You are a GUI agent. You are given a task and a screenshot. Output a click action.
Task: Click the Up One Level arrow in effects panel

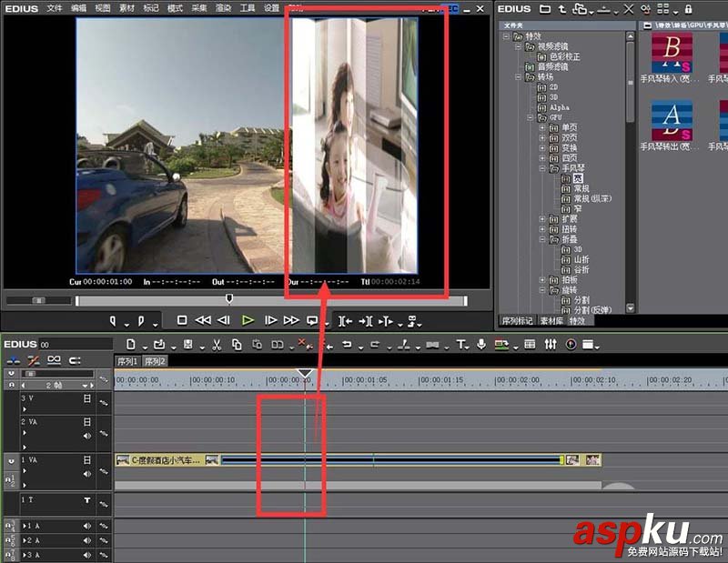point(561,9)
